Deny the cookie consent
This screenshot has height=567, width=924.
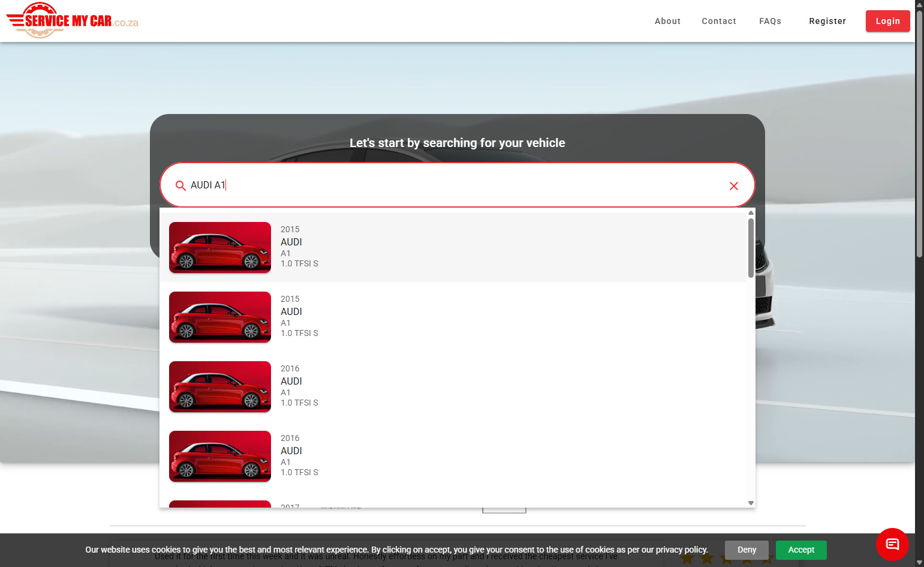pos(747,550)
